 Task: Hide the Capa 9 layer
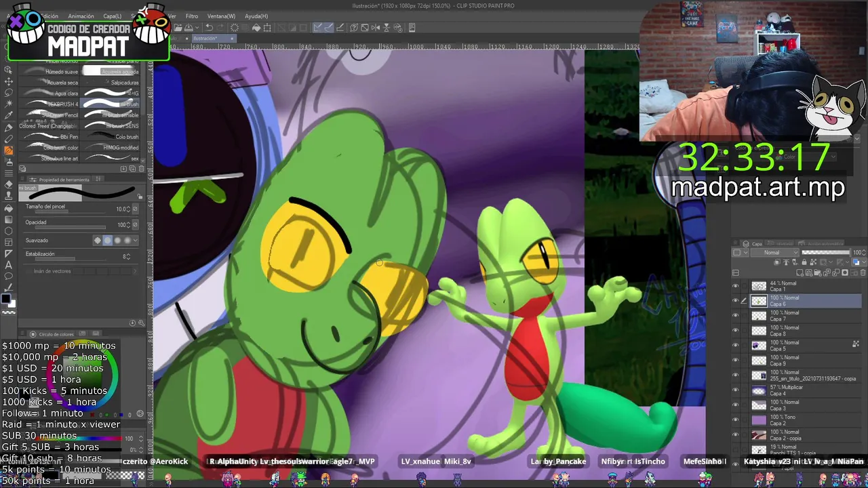[x=735, y=360]
